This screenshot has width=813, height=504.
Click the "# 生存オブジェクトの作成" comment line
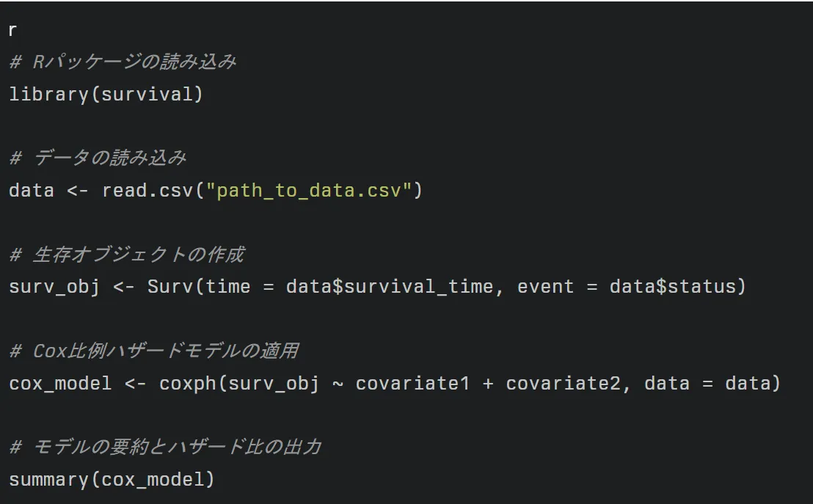click(126, 255)
